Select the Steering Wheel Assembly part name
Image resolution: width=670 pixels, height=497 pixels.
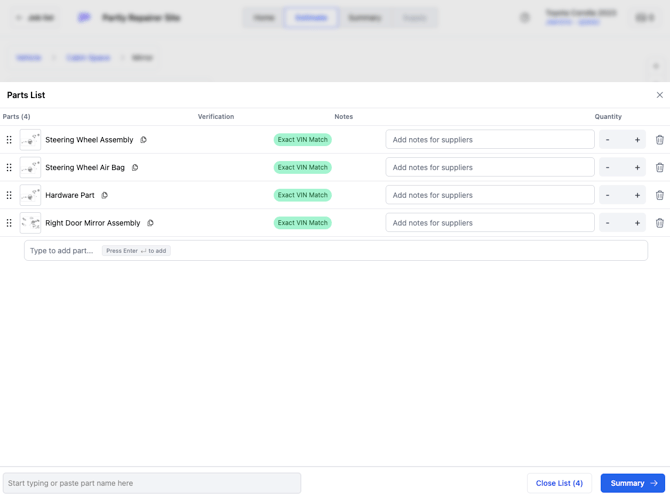(89, 140)
